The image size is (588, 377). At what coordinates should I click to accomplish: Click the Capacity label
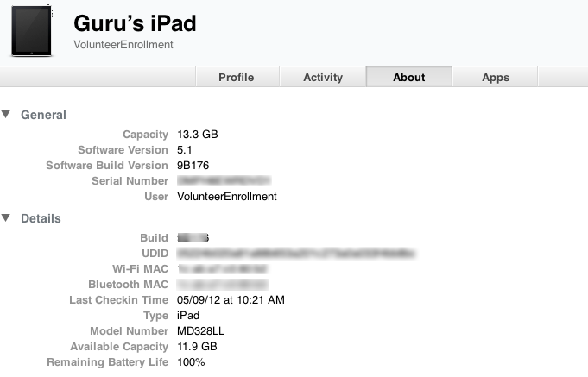(146, 135)
